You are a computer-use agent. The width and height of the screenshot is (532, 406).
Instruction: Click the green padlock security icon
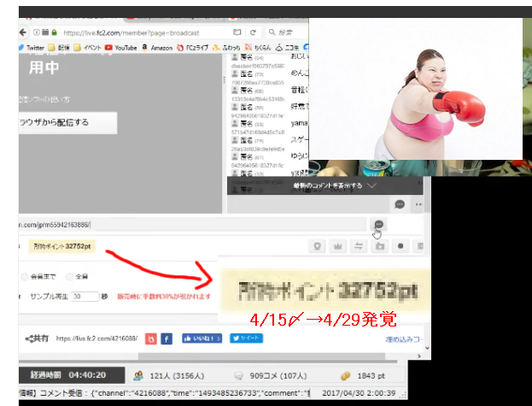55,32
